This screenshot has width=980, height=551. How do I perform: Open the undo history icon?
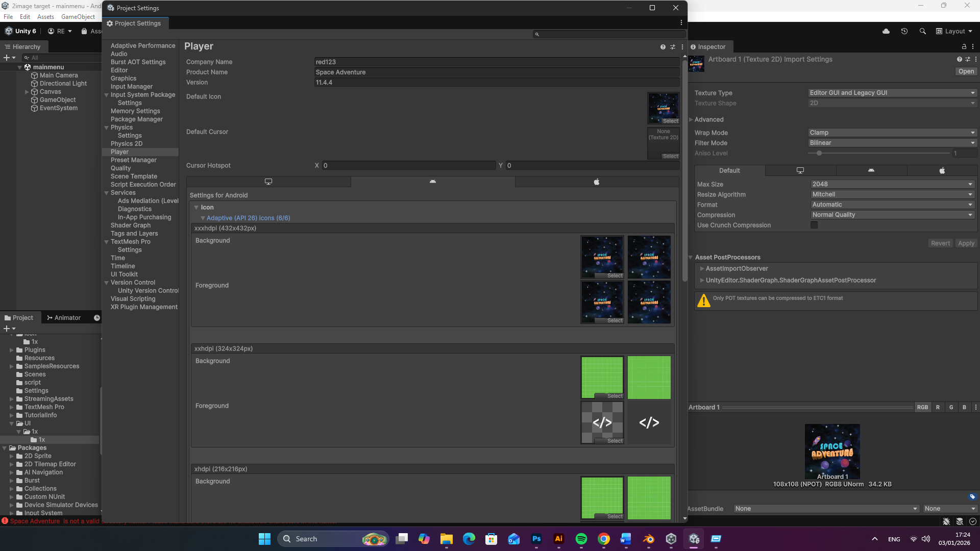click(x=904, y=31)
